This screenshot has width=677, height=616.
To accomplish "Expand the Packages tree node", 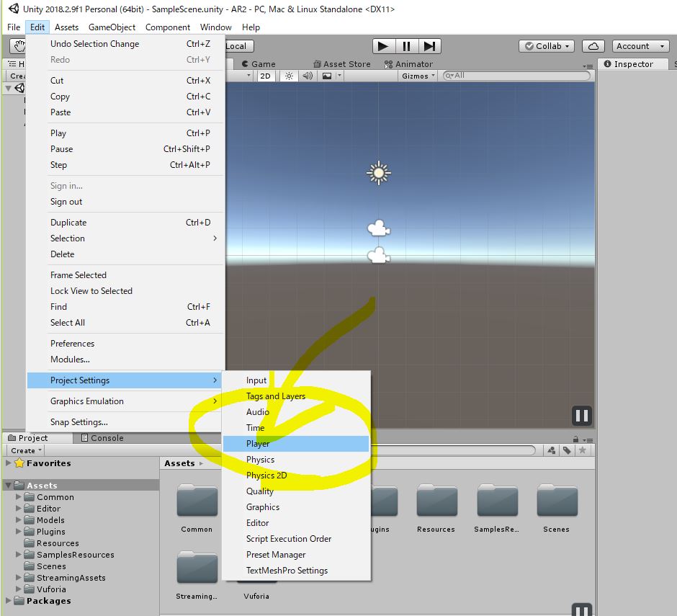I will (x=8, y=600).
